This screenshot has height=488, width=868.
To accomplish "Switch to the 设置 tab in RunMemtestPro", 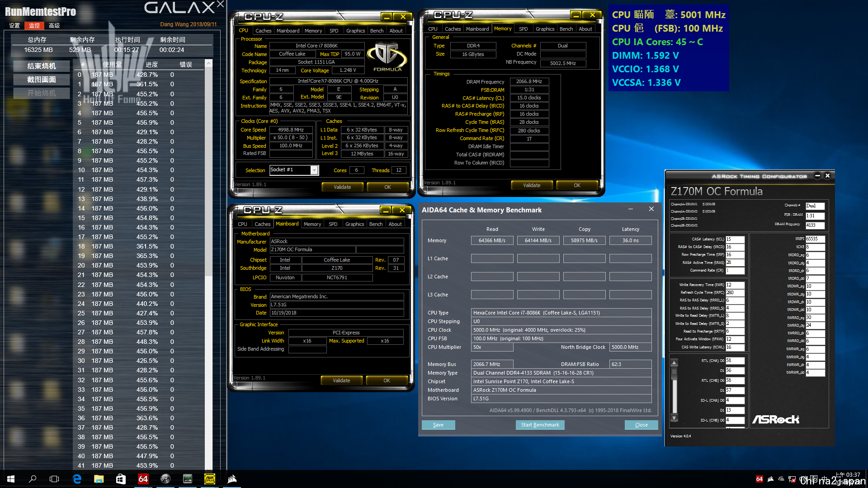I will 14,25.
